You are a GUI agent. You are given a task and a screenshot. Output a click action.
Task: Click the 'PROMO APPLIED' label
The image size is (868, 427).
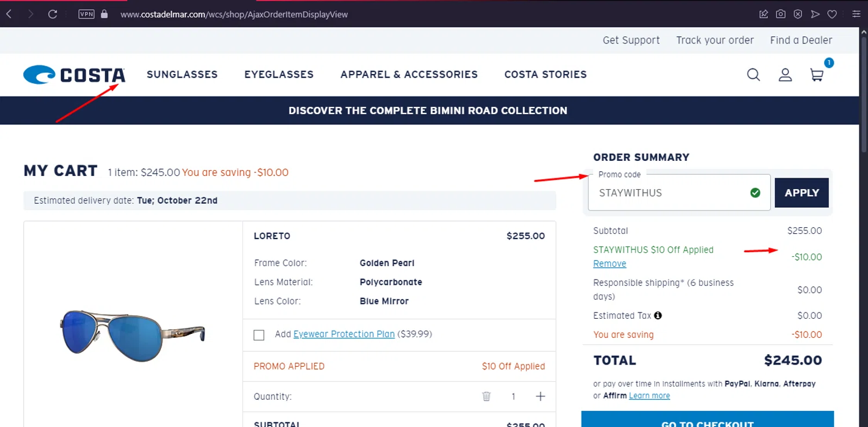tap(289, 366)
